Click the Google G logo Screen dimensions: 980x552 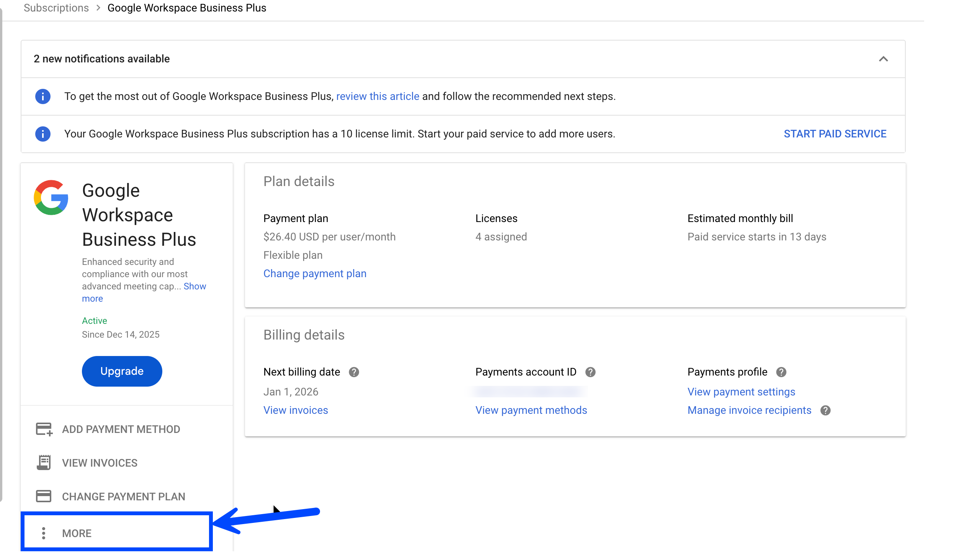51,198
